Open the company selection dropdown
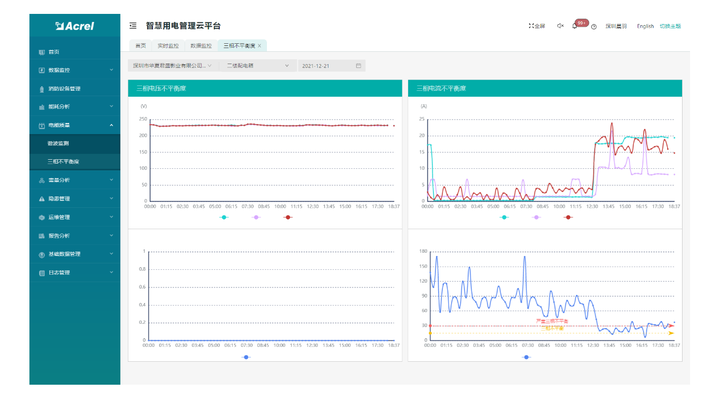The height and width of the screenshot is (397, 720). pos(173,66)
